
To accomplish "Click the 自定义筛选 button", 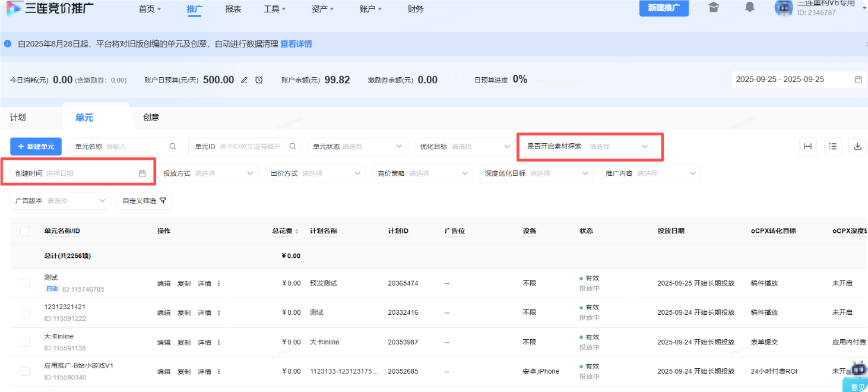I will pos(144,201).
